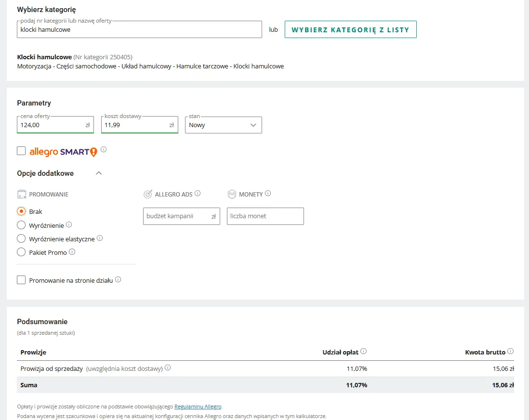The width and height of the screenshot is (529, 420).
Task: Open the info tooltip next to Wyróżnienie
Action: click(x=69, y=224)
